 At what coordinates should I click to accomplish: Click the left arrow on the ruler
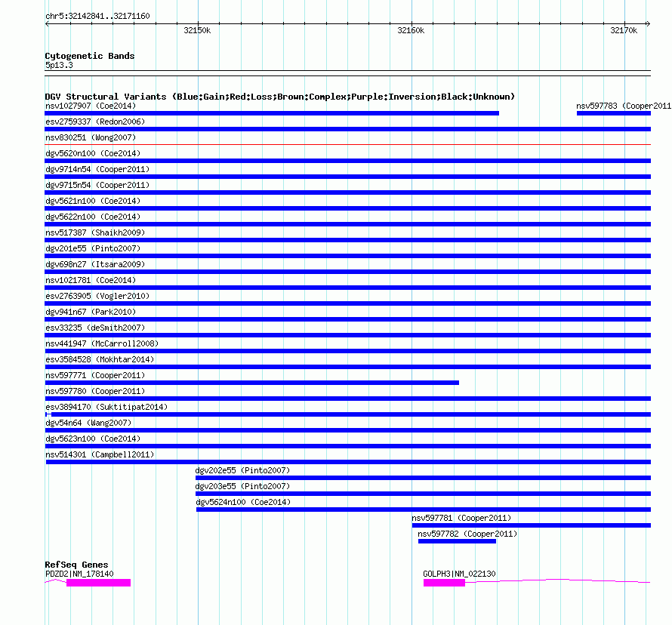pyautogui.click(x=47, y=24)
